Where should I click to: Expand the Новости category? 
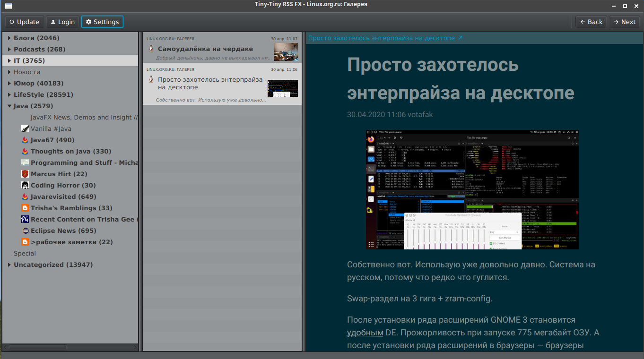click(9, 72)
